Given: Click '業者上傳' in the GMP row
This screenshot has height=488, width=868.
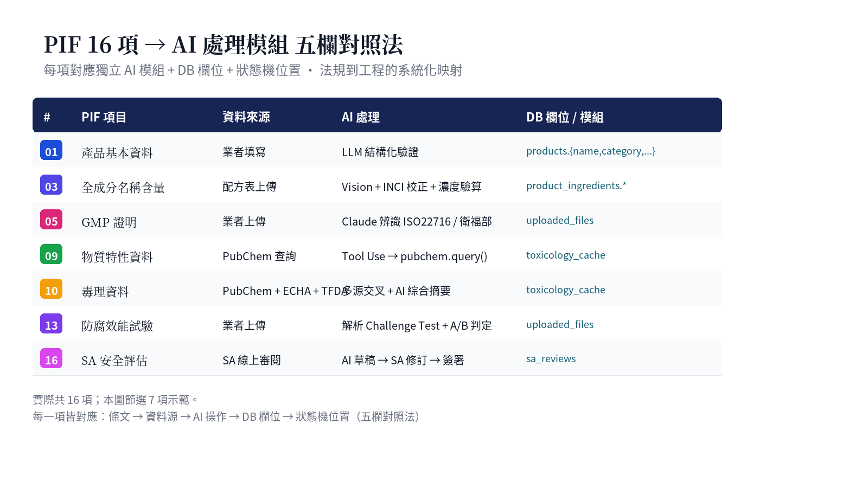Looking at the screenshot, I should [244, 221].
